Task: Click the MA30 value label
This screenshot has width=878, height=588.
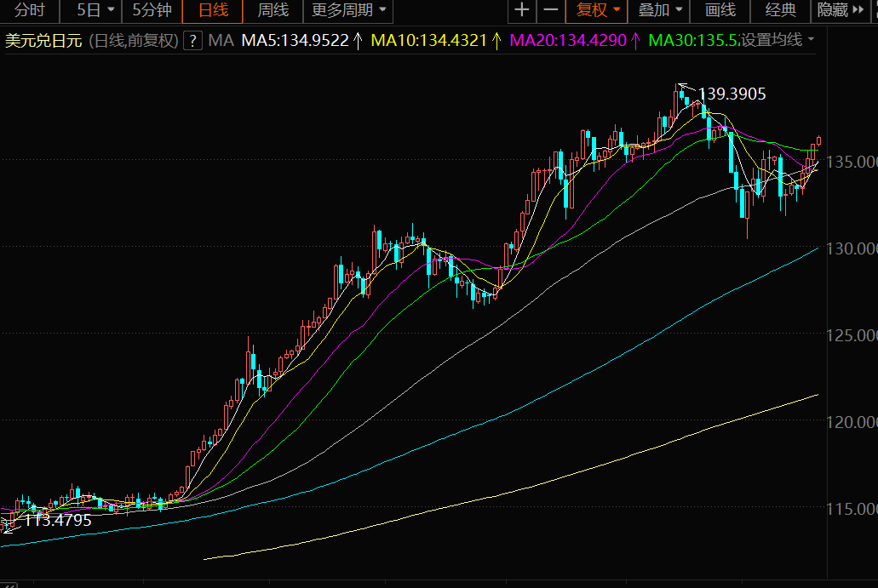Action: pyautogui.click(x=693, y=40)
